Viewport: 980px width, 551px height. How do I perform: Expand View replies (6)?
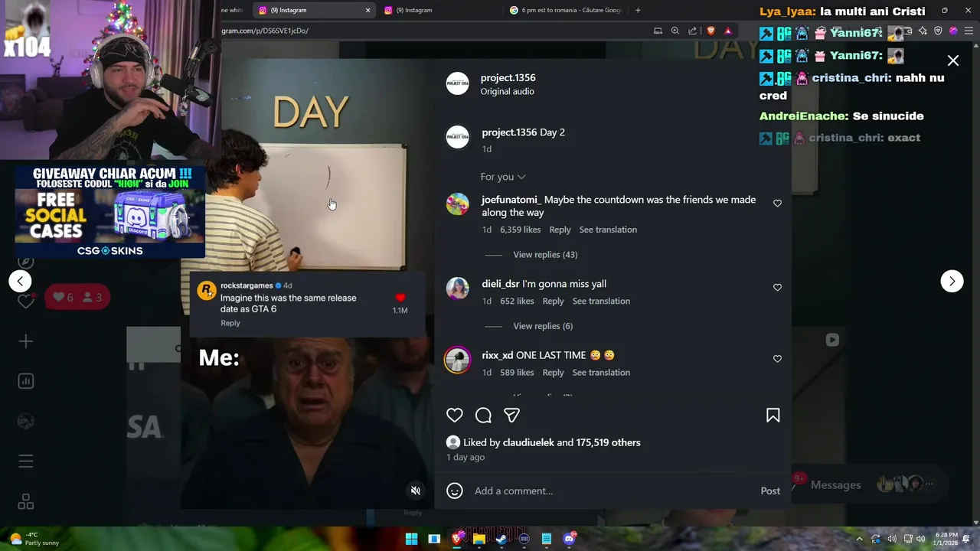tap(543, 326)
